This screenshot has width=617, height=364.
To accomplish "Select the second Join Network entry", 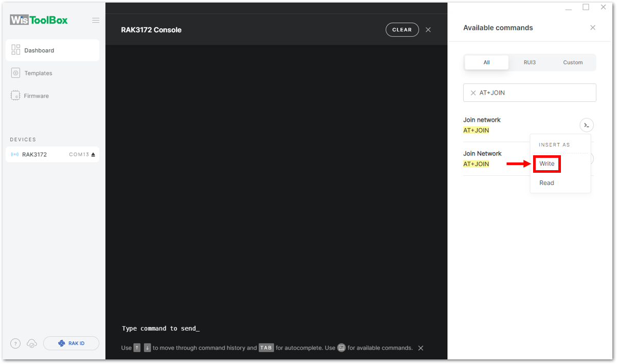I will coord(482,159).
